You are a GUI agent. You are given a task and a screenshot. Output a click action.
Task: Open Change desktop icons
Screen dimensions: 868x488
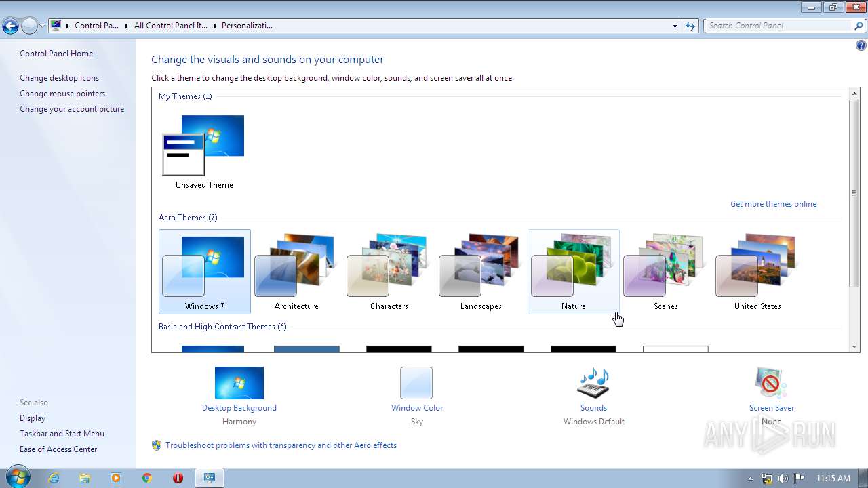pyautogui.click(x=59, y=78)
